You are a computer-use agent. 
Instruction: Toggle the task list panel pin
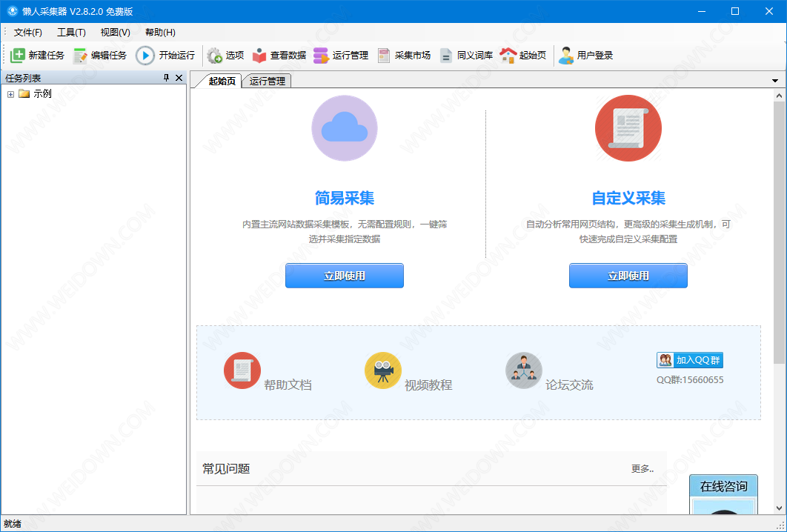pos(167,78)
